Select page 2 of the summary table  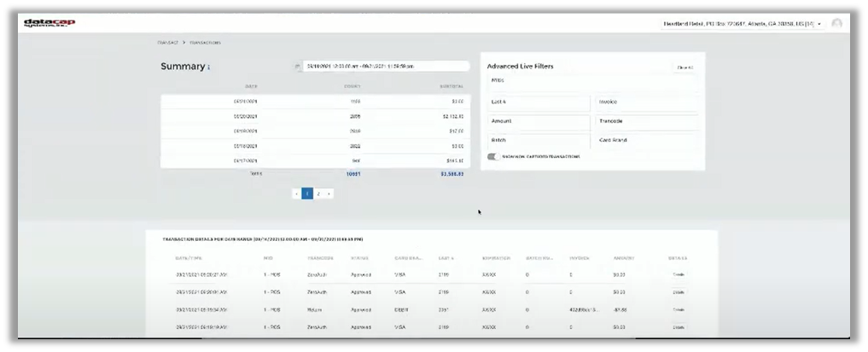pyautogui.click(x=318, y=194)
